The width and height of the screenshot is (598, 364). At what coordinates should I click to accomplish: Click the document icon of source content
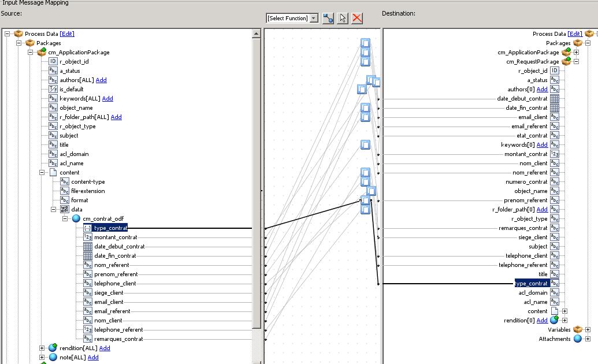click(53, 172)
